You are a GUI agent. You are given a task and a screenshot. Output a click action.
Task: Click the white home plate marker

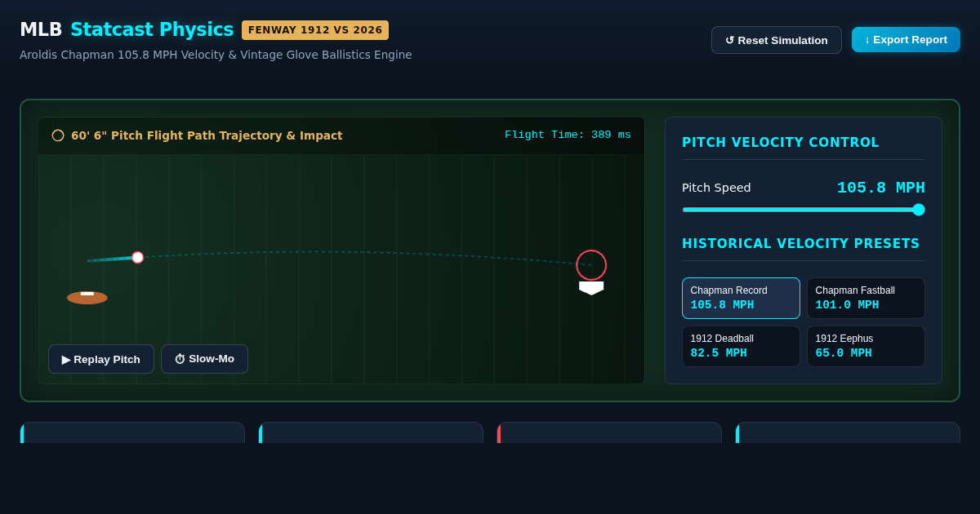591,288
